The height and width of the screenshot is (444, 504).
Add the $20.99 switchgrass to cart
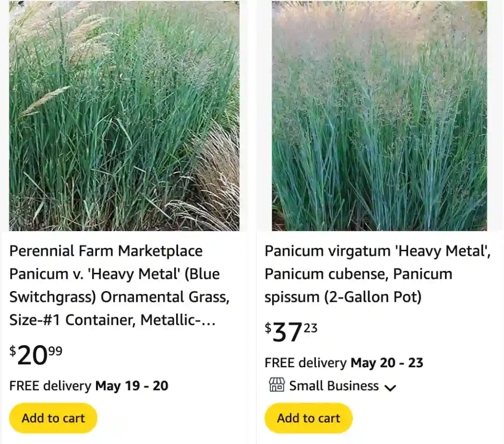tap(53, 417)
